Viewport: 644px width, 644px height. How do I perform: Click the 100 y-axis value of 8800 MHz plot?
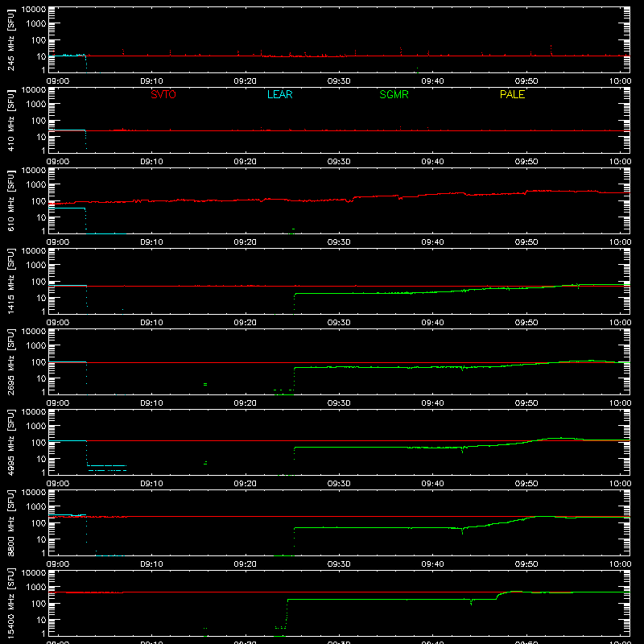tap(39, 522)
